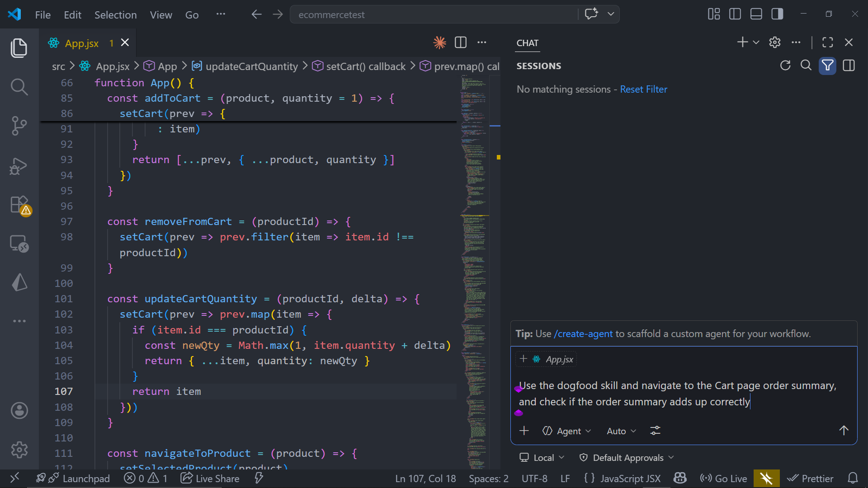Click the ecommercetest command center search box

(x=434, y=14)
